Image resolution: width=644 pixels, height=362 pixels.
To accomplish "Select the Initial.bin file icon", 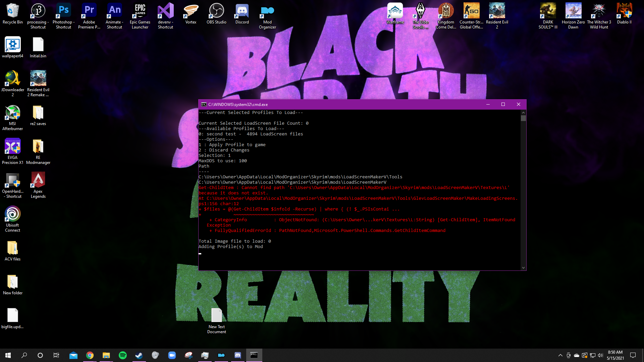I will pos(38,48).
